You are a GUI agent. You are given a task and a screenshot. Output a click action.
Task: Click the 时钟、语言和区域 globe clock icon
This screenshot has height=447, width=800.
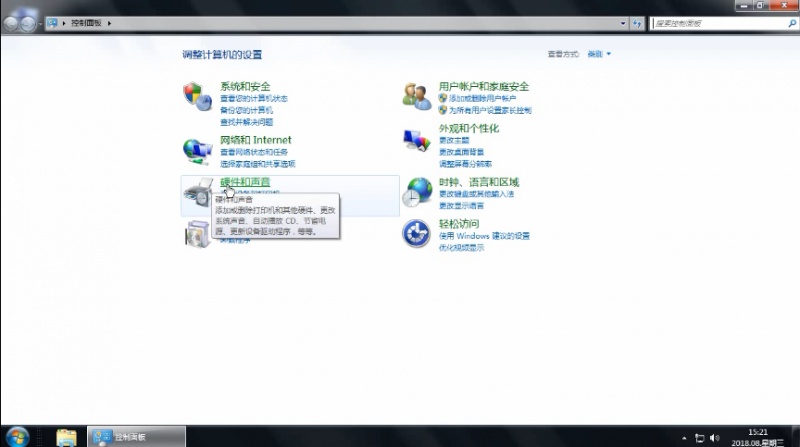pyautogui.click(x=416, y=192)
